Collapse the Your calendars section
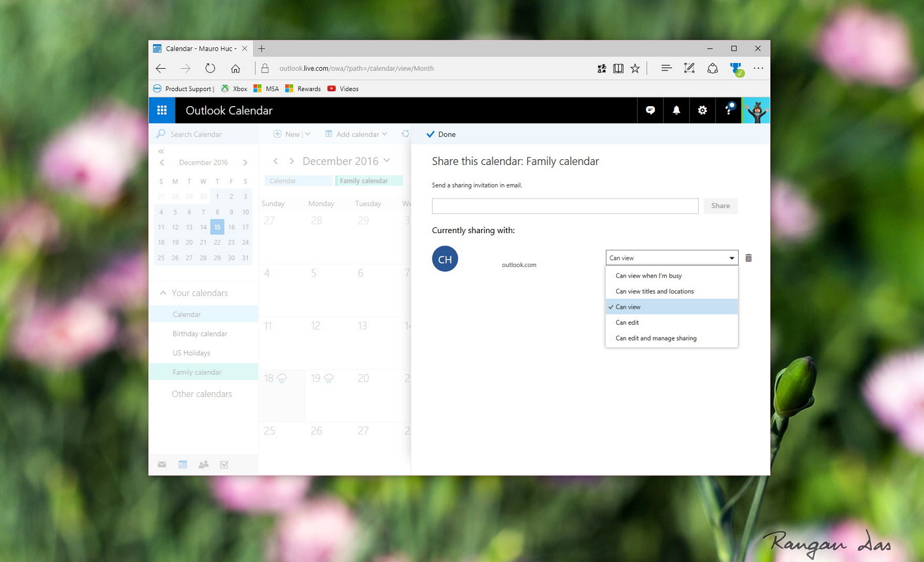Screen dimensions: 924x562 [x=162, y=293]
